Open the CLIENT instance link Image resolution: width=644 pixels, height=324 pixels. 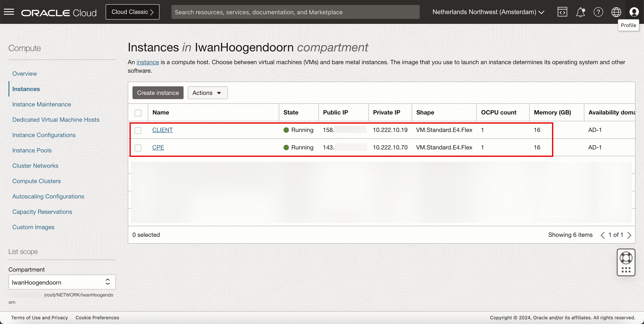click(162, 130)
